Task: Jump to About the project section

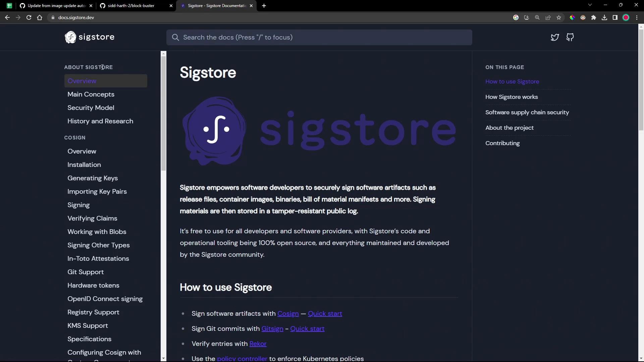Action: coord(509,128)
